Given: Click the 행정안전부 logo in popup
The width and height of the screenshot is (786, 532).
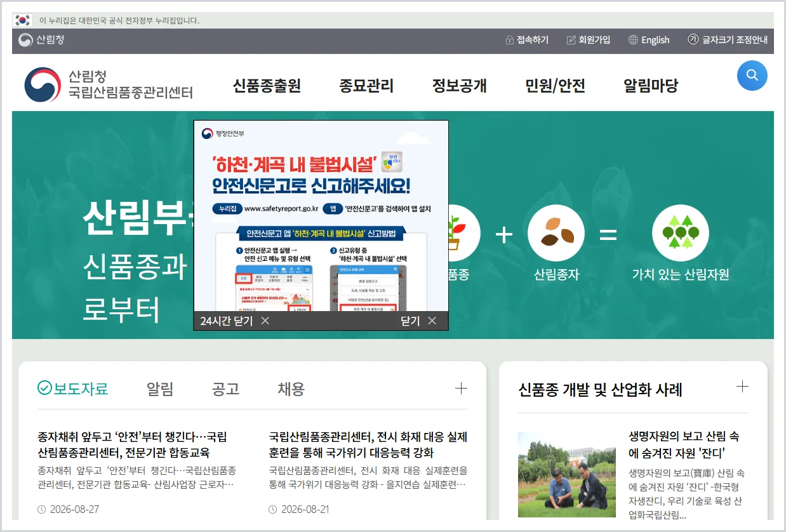Looking at the screenshot, I should tap(223, 133).
